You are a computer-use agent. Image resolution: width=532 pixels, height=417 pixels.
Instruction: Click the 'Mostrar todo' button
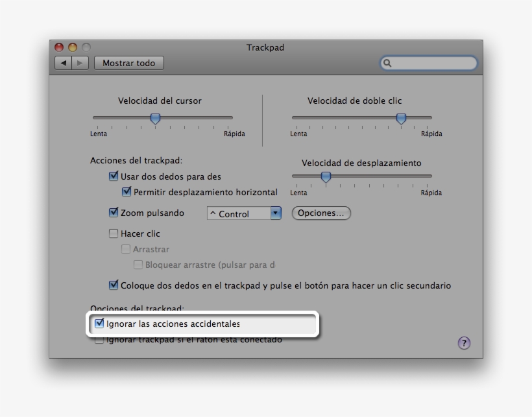coord(128,62)
